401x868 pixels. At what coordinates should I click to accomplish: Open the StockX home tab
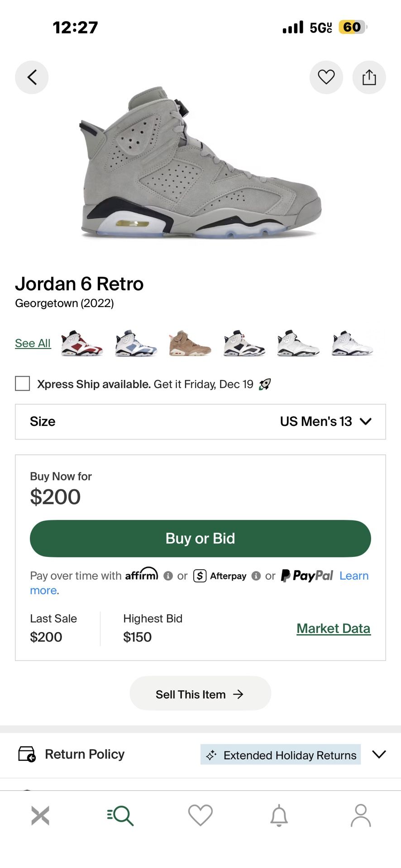(x=40, y=816)
